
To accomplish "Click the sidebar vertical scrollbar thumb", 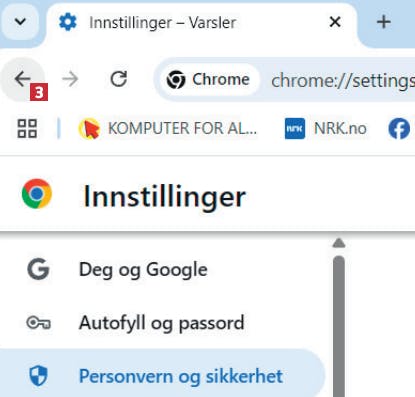I will (339, 326).
